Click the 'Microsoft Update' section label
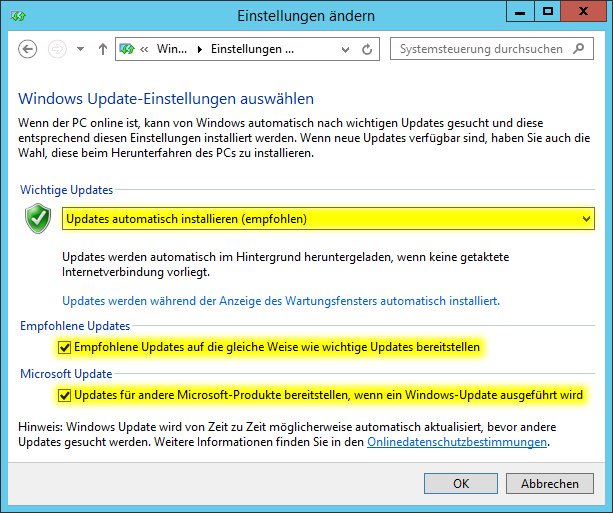The width and height of the screenshot is (613, 513). (x=66, y=374)
